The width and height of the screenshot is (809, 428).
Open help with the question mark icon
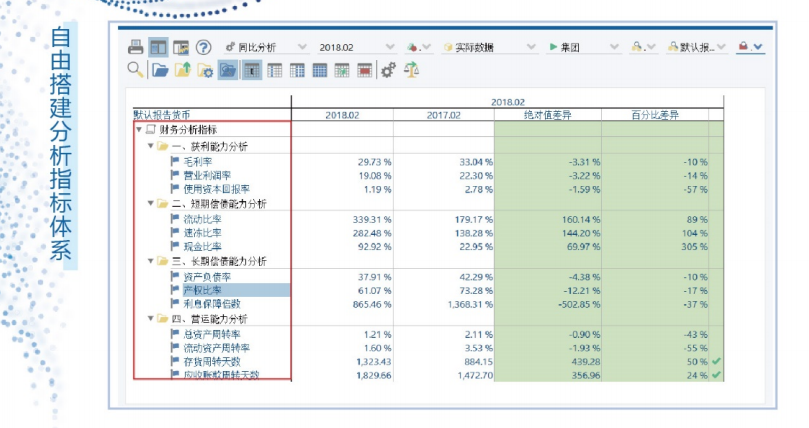[203, 47]
